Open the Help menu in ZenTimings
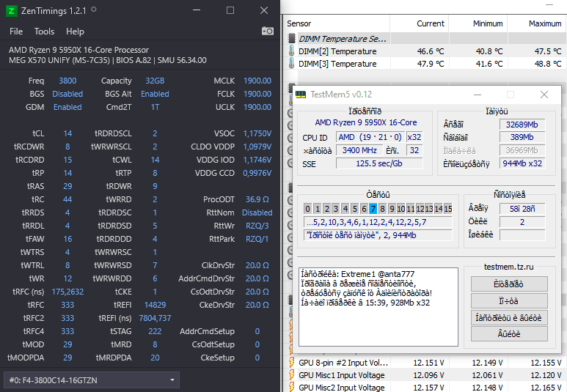This screenshot has width=567, height=392. pyautogui.click(x=75, y=32)
